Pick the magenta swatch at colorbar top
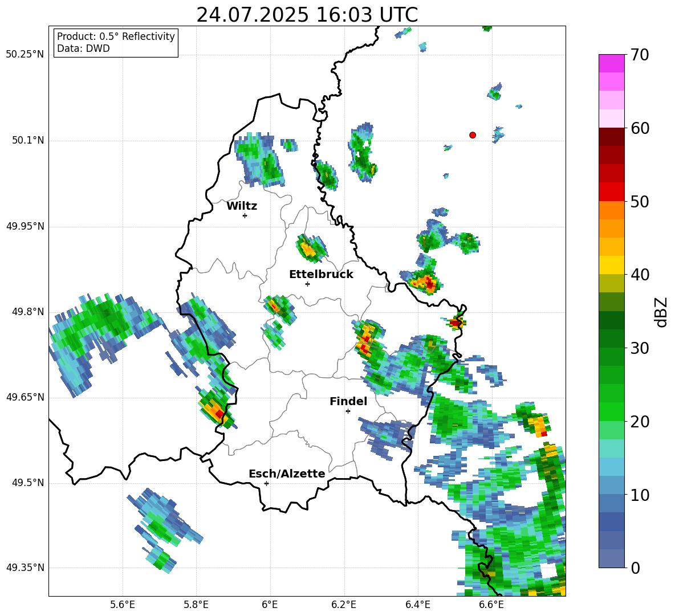This screenshot has height=616, width=675. (x=611, y=63)
